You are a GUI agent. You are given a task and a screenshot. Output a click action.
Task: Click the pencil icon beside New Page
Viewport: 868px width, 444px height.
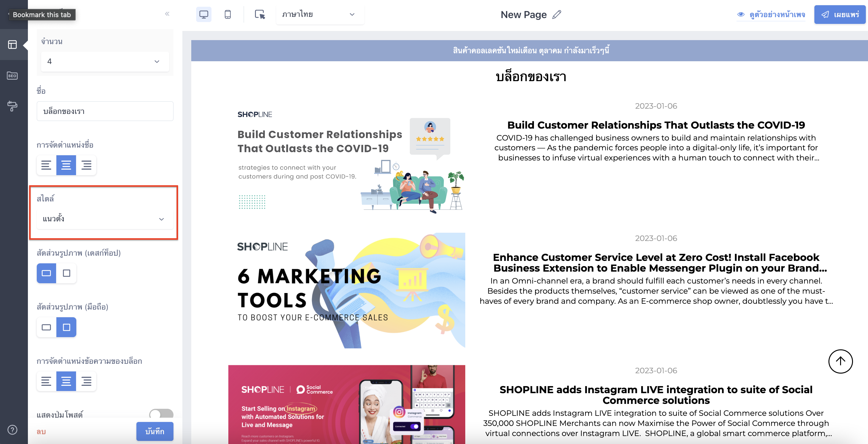pyautogui.click(x=557, y=14)
